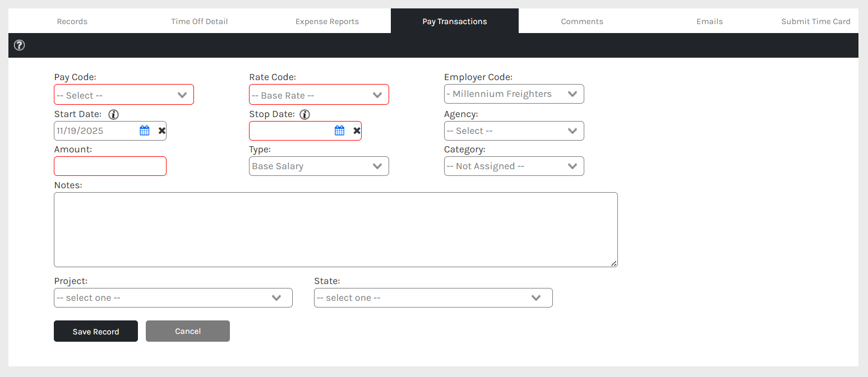The height and width of the screenshot is (377, 868).
Task: Show the Stop Date info tooltip icon
Action: (x=304, y=114)
